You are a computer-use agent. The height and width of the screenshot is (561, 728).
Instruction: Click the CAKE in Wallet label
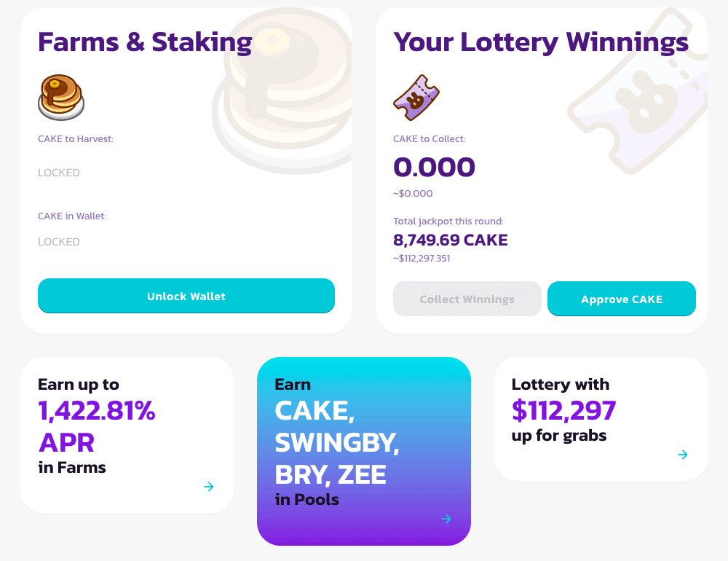pyautogui.click(x=72, y=216)
